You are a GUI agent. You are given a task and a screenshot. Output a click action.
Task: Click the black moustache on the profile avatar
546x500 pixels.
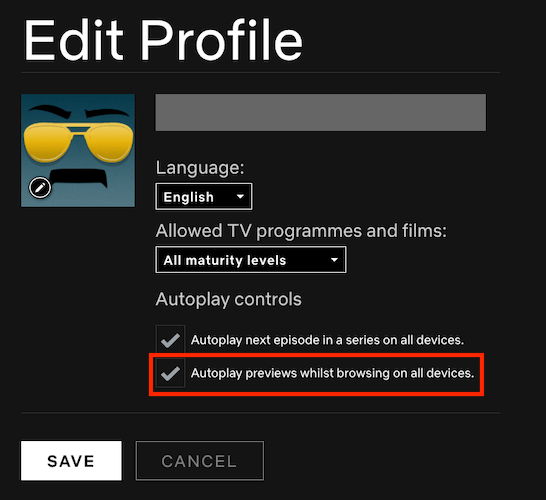(x=78, y=178)
